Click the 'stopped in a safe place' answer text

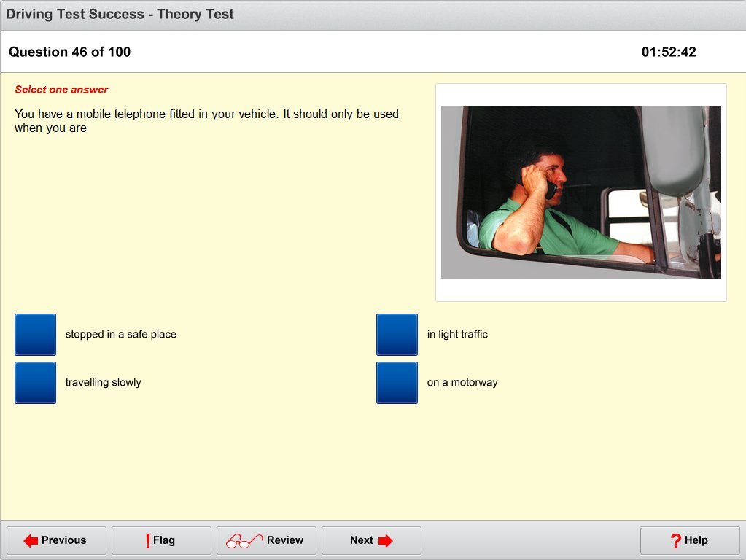pyautogui.click(x=121, y=335)
